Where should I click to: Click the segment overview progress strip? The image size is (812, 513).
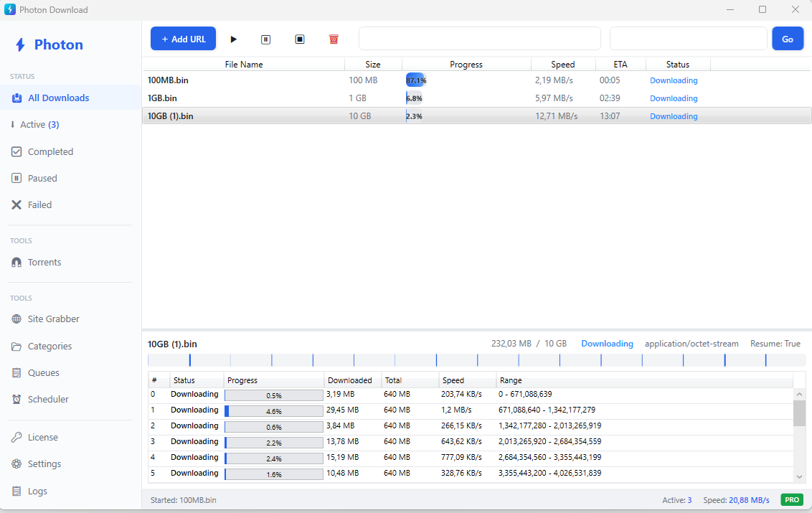(477, 360)
